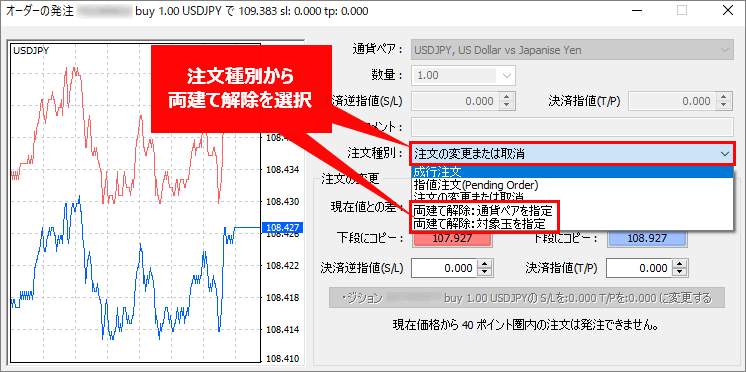Click the comment text field
The image size is (746, 372).
point(571,127)
